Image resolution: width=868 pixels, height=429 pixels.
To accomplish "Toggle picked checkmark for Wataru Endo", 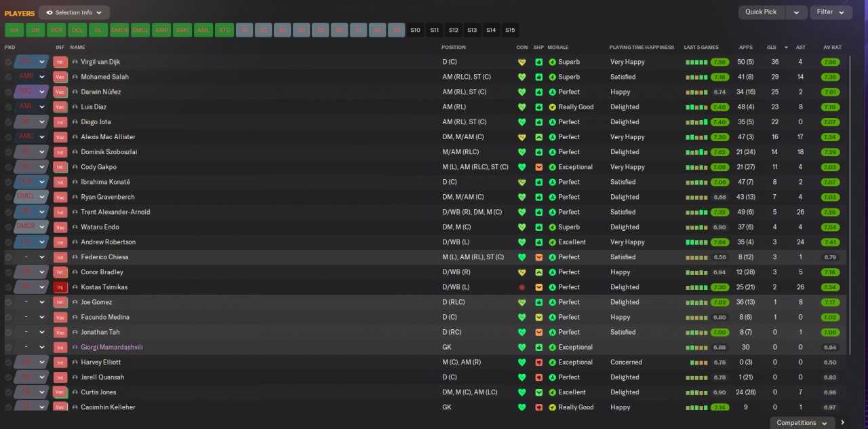I will [8, 227].
